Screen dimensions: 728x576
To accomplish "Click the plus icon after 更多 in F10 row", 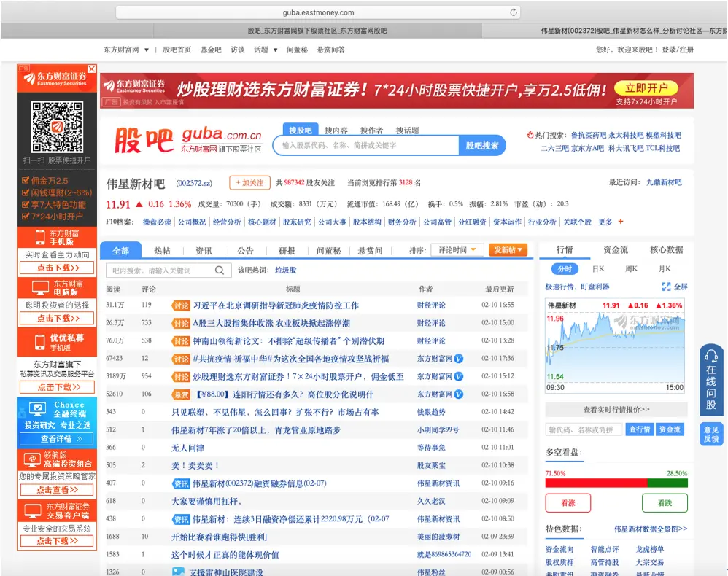I will pyautogui.click(x=621, y=222).
